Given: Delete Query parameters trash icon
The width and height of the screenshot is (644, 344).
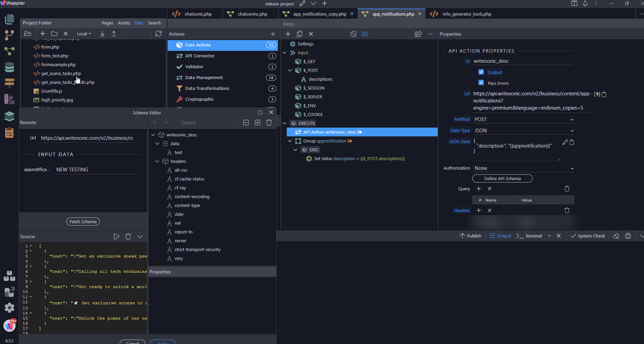Looking at the screenshot, I should coord(567,189).
